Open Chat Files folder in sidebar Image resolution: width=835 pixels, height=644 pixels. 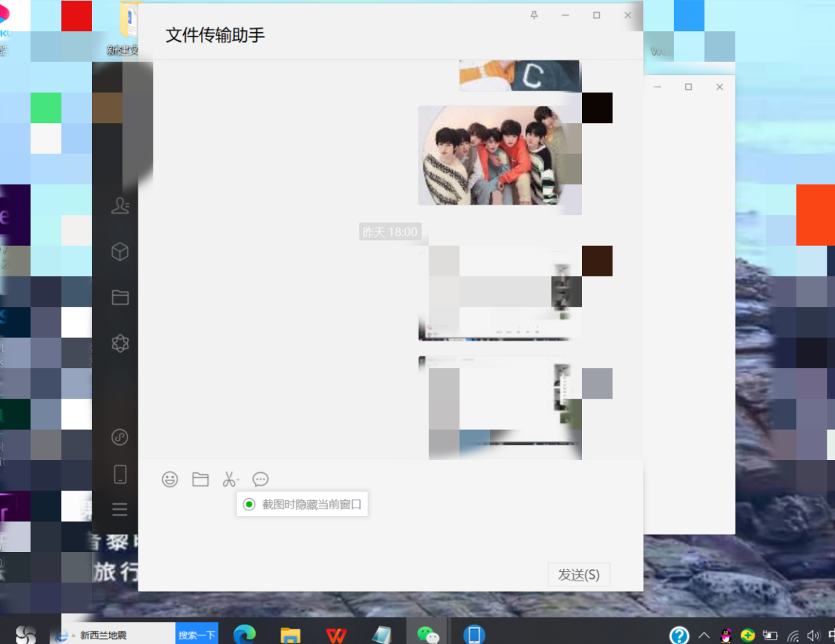point(120,297)
